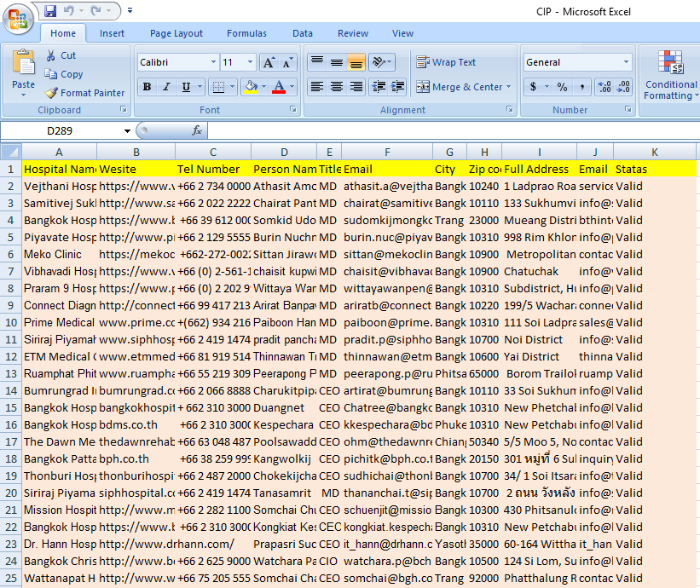Open the Name Box dropdown arrow
The width and height of the screenshot is (700, 588).
pyautogui.click(x=128, y=131)
